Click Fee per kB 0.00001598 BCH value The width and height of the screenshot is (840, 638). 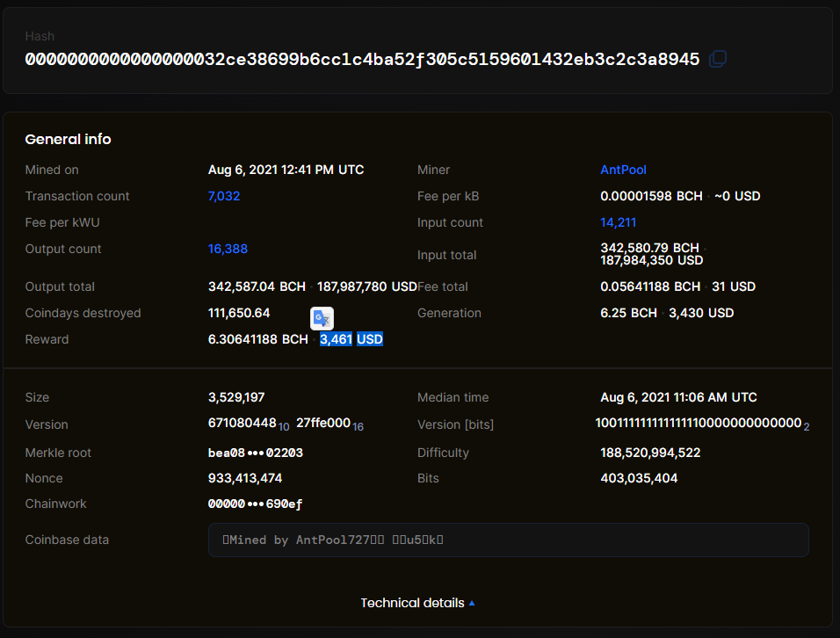click(651, 196)
